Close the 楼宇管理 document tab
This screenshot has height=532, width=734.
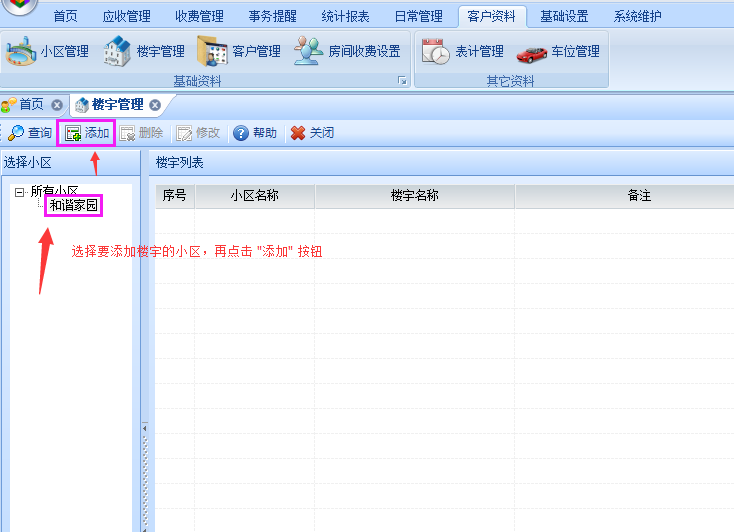pyautogui.click(x=155, y=105)
